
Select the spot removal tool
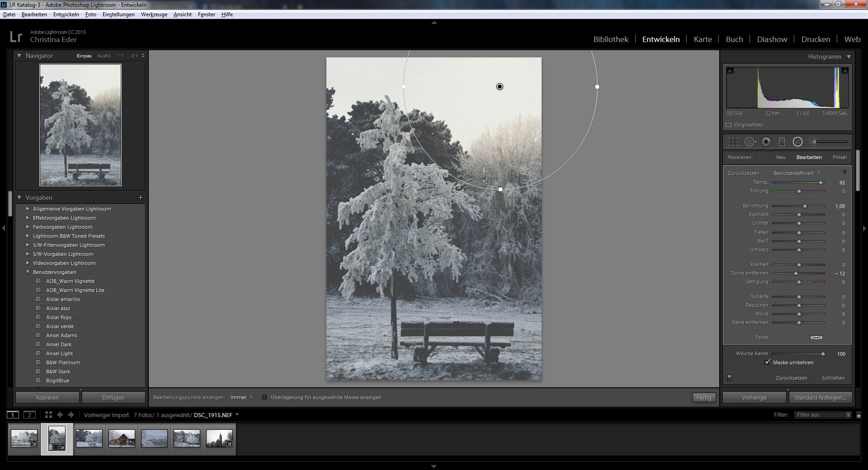pos(750,142)
